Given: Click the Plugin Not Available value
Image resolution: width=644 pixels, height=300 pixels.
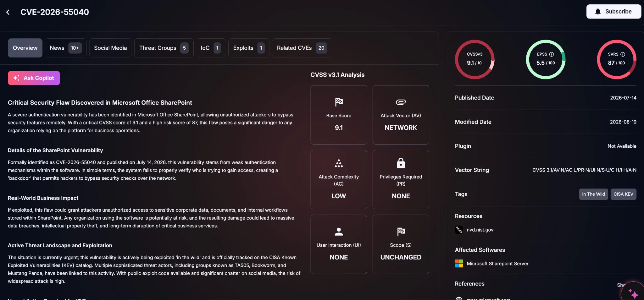Looking at the screenshot, I should tap(622, 146).
